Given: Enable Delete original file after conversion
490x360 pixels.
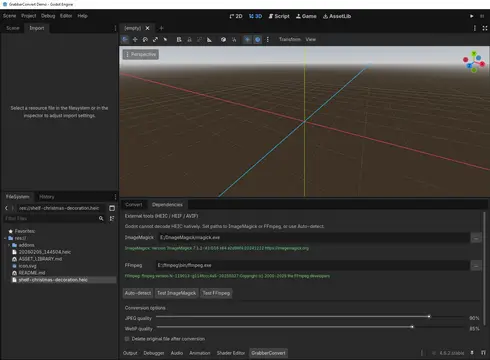Looking at the screenshot, I should pyautogui.click(x=127, y=339).
